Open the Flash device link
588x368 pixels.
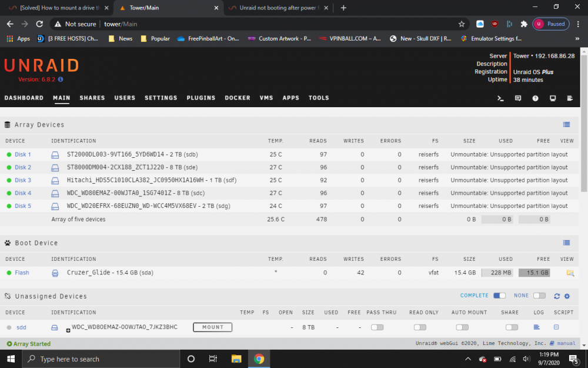[22, 273]
